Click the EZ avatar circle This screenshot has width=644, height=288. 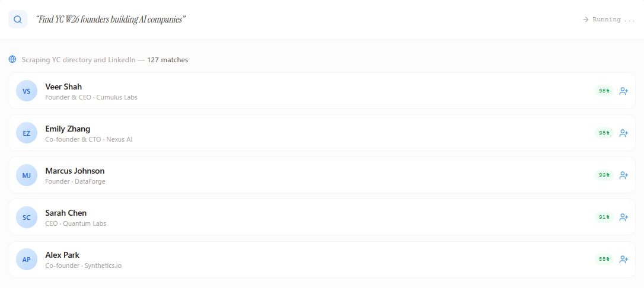[27, 133]
